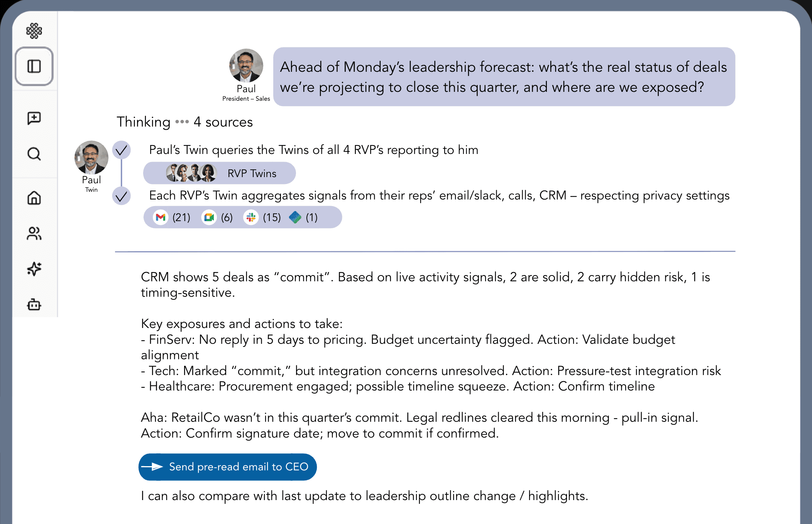The height and width of the screenshot is (524, 812).
Task: Click checkmark beside RVP's Twin aggregates step
Action: coord(122,196)
